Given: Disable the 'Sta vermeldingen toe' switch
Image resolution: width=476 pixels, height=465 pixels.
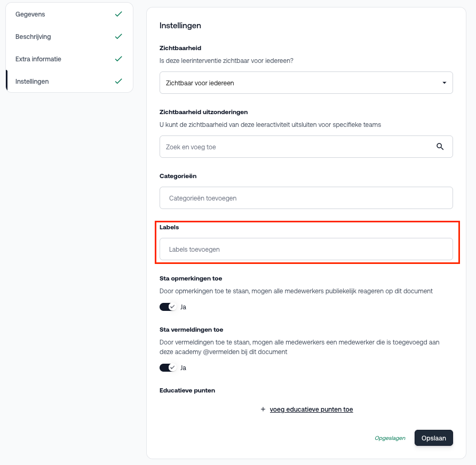Looking at the screenshot, I should (x=168, y=368).
